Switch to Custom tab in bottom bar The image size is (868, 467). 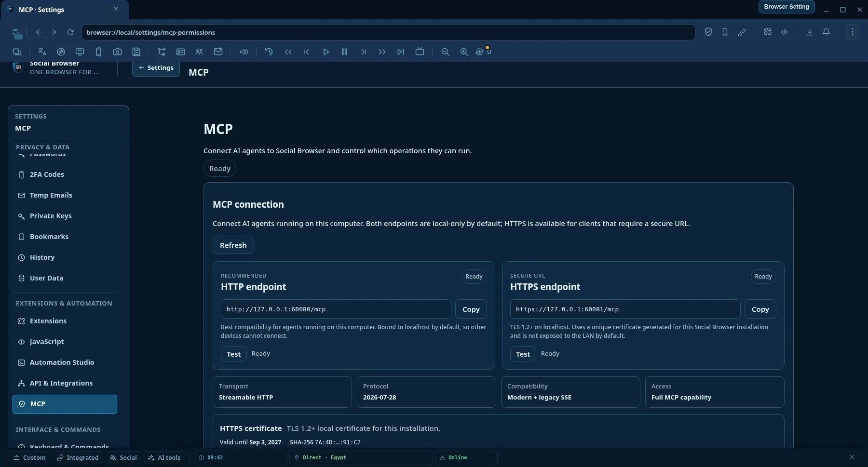[x=29, y=458]
